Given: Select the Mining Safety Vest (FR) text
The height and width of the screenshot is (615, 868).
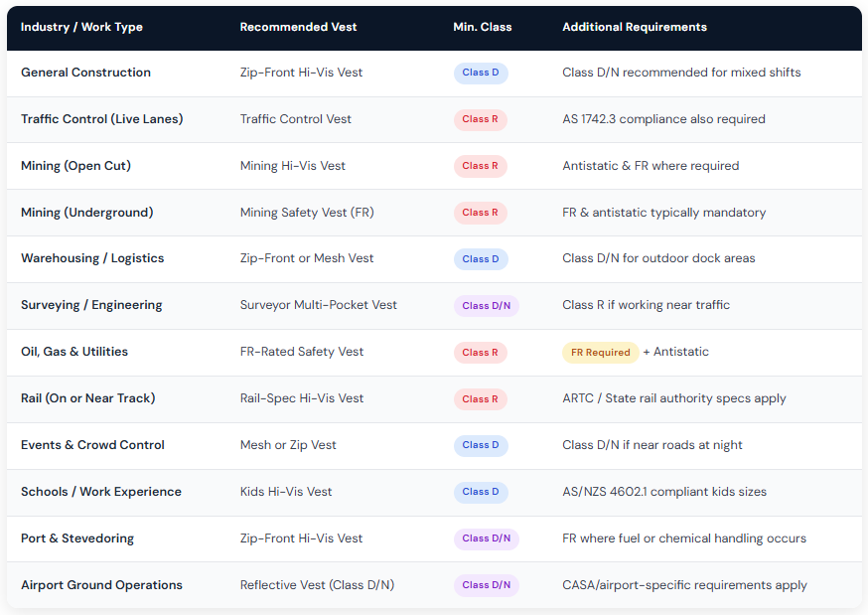Looking at the screenshot, I should tap(307, 213).
